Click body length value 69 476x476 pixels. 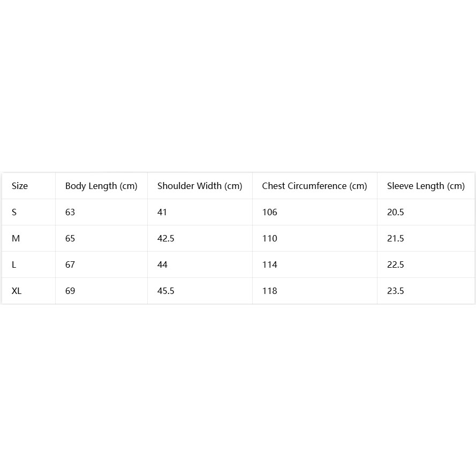point(70,291)
